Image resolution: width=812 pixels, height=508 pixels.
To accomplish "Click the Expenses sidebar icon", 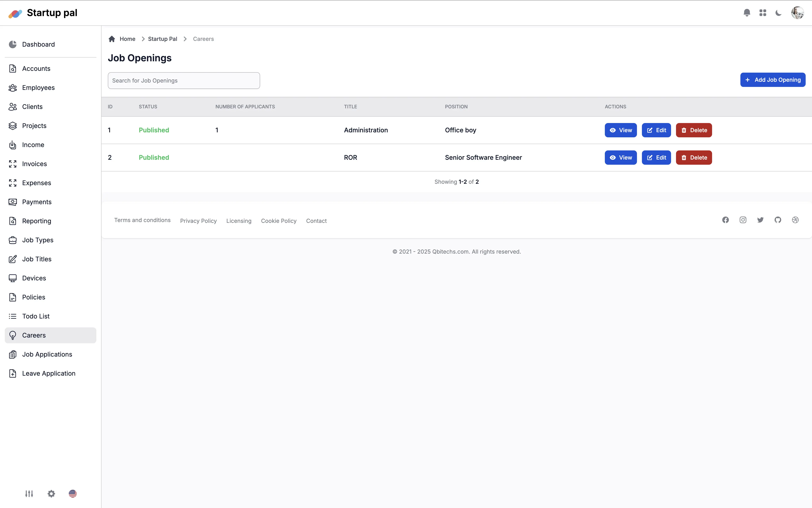I will 13,183.
